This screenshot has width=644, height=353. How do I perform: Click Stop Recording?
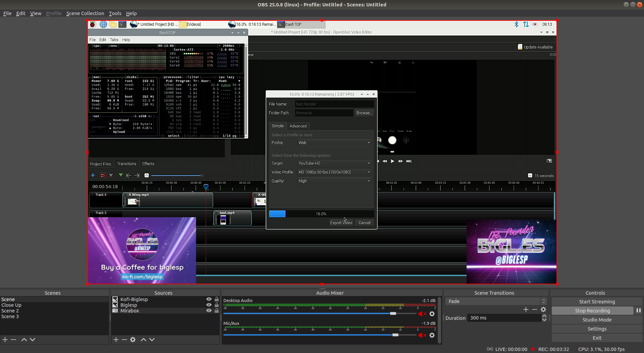[592, 311]
